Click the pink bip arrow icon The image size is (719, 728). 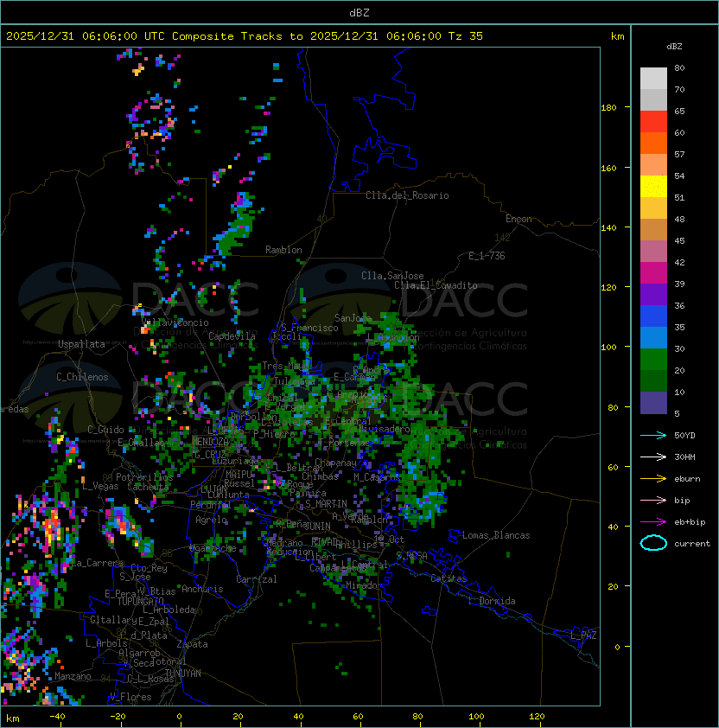653,500
